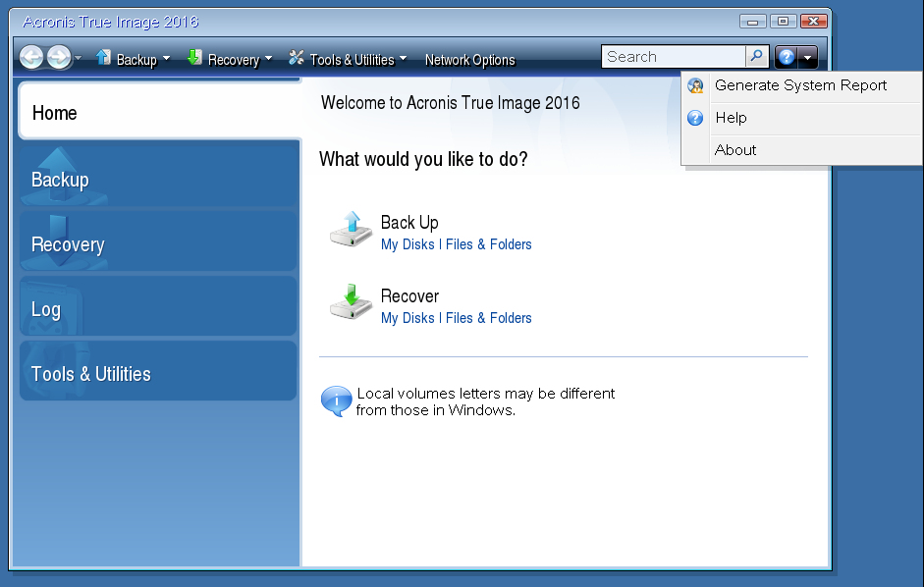Click the search magnifier icon
Viewport: 924px width, 587px height.
(755, 56)
